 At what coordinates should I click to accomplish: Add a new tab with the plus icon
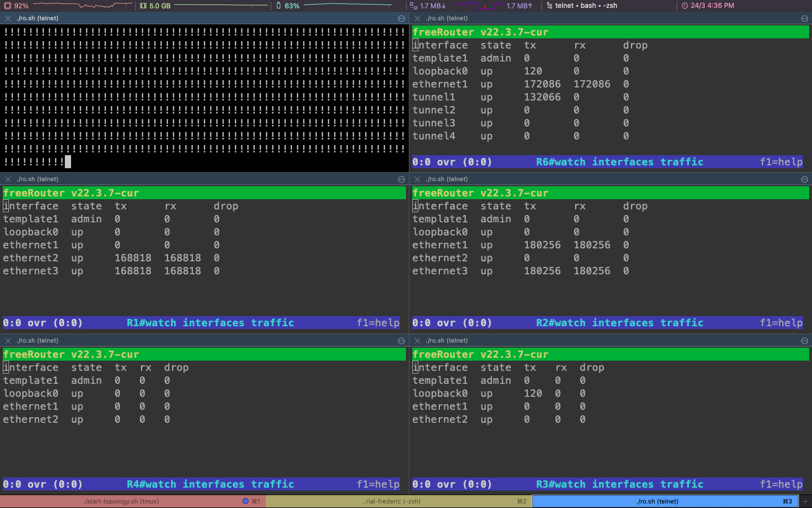point(805,501)
